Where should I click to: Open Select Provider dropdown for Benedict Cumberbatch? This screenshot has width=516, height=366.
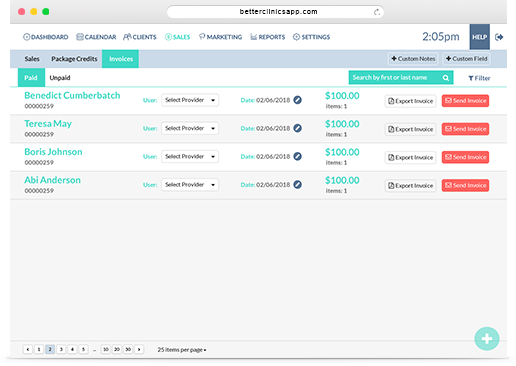[190, 100]
